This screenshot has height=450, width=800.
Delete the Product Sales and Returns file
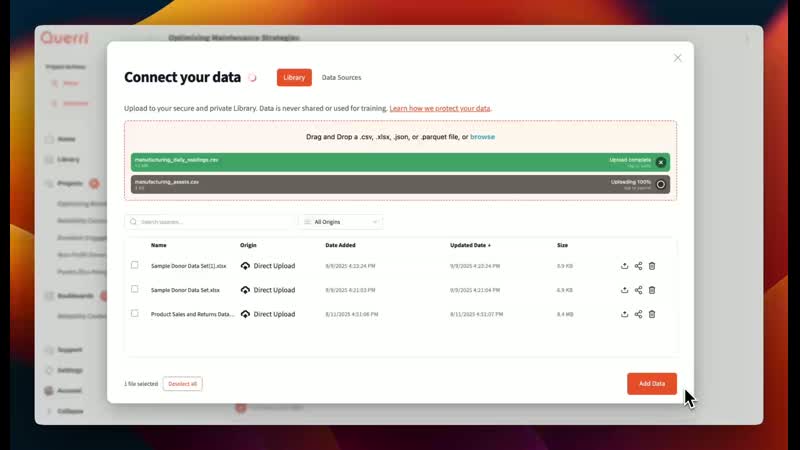coord(652,314)
